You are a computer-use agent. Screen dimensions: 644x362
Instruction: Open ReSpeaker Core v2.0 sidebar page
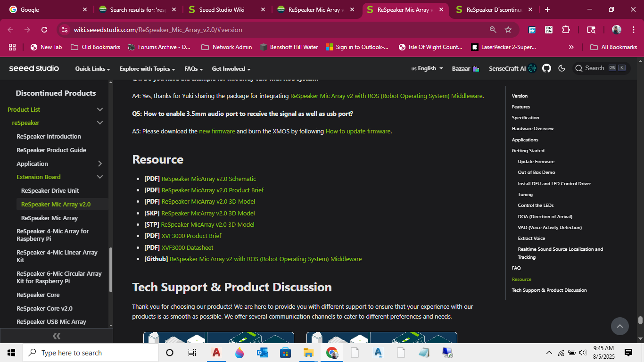pyautogui.click(x=44, y=308)
